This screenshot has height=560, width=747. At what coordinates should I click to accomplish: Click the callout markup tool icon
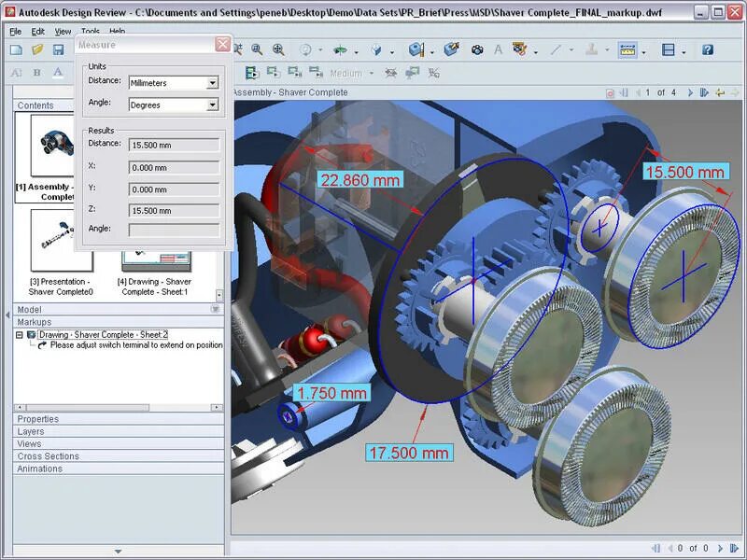[x=520, y=49]
